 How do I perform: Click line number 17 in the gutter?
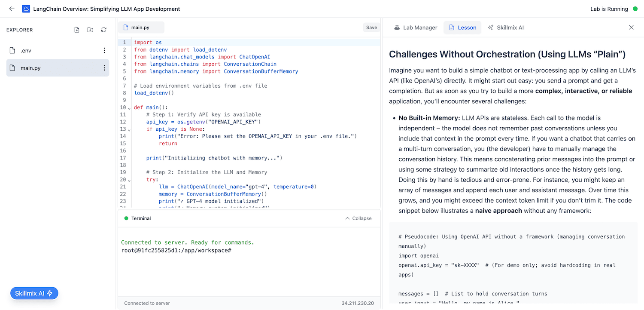tap(123, 158)
